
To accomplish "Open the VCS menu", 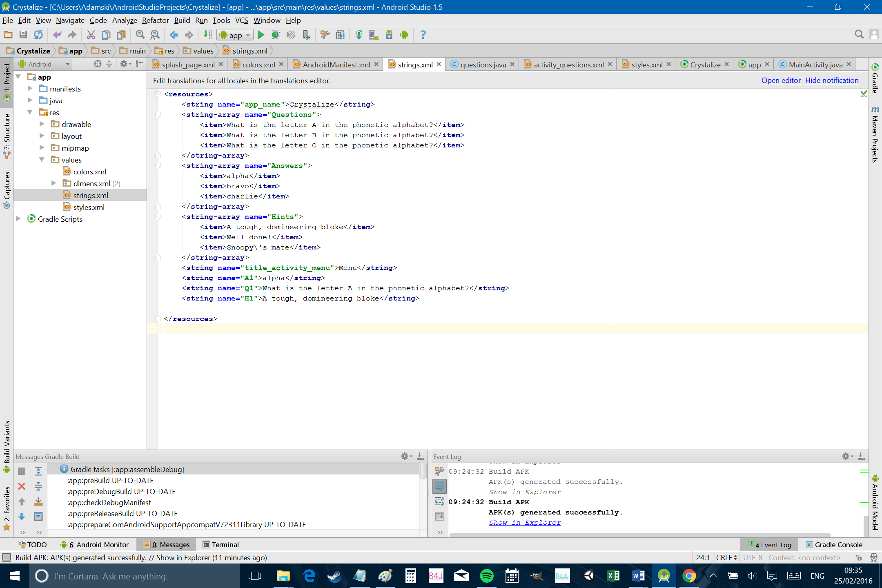I will (241, 20).
